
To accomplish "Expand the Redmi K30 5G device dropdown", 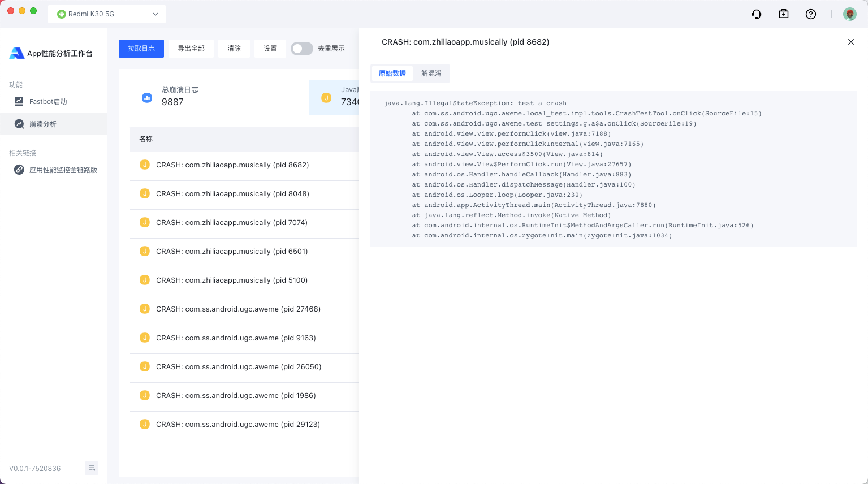I will (x=107, y=14).
